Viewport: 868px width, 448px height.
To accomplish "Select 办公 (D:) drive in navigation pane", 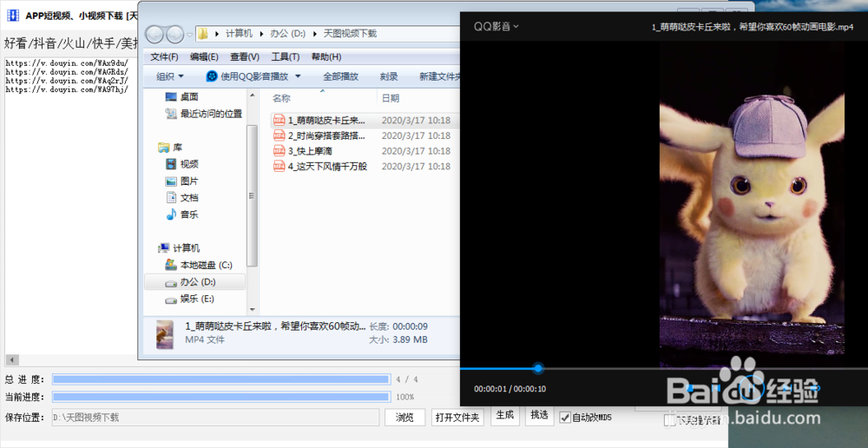I will (194, 282).
